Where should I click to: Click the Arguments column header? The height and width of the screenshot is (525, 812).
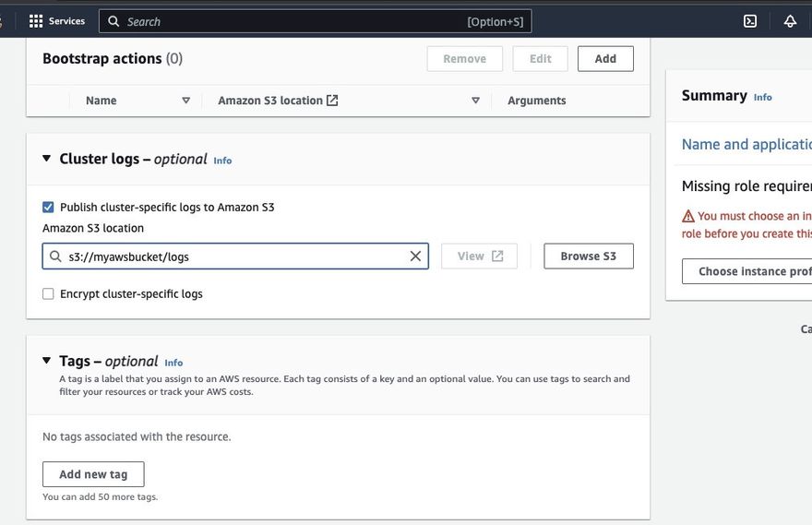(x=536, y=101)
